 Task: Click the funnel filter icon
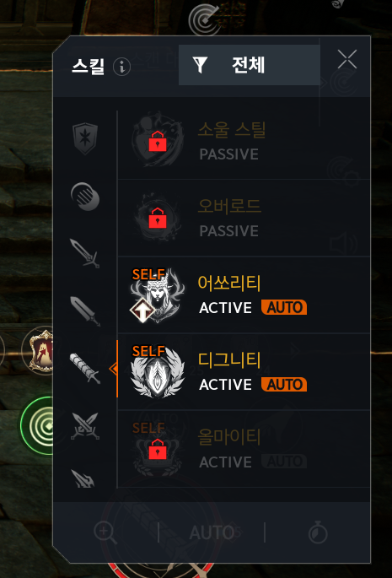[x=200, y=65]
